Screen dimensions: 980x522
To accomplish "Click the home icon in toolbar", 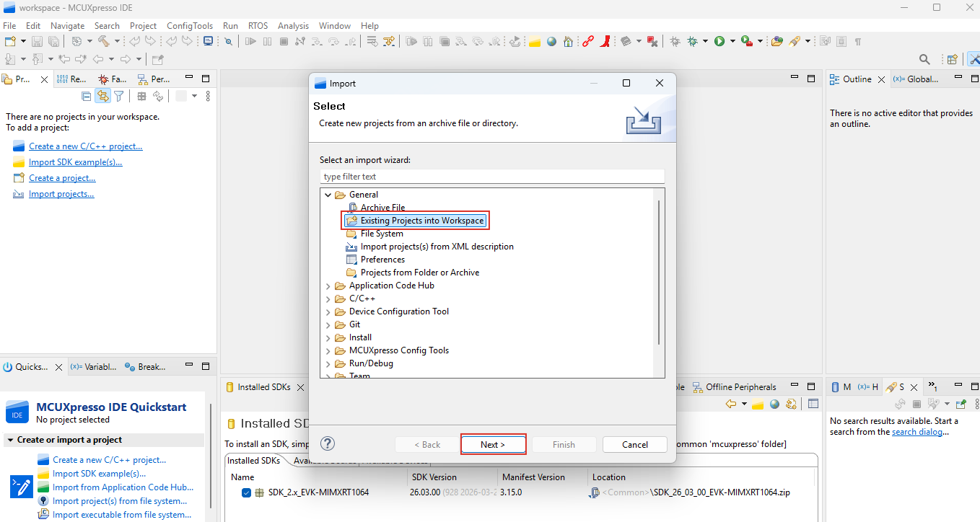I will tap(568, 41).
